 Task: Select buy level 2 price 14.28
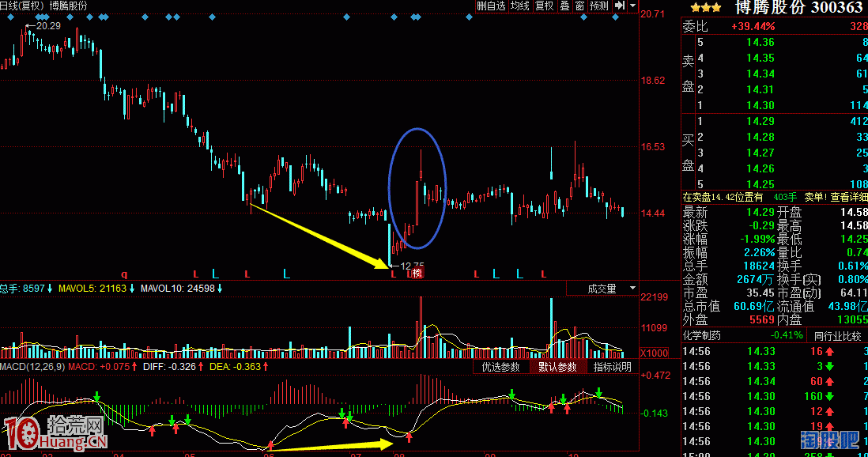click(x=760, y=137)
